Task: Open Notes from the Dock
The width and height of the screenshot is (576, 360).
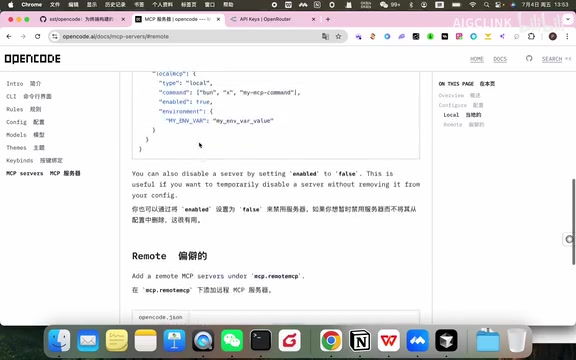Action: 145,340
